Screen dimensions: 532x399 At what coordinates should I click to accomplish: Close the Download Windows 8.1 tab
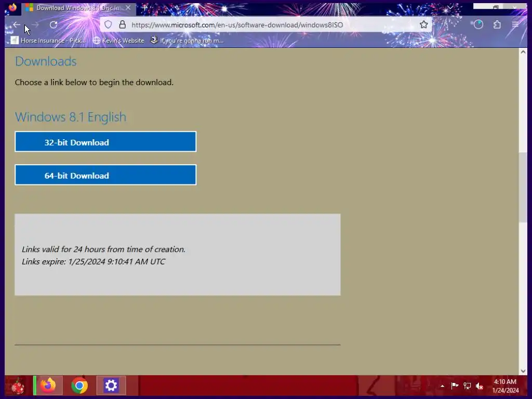128,7
